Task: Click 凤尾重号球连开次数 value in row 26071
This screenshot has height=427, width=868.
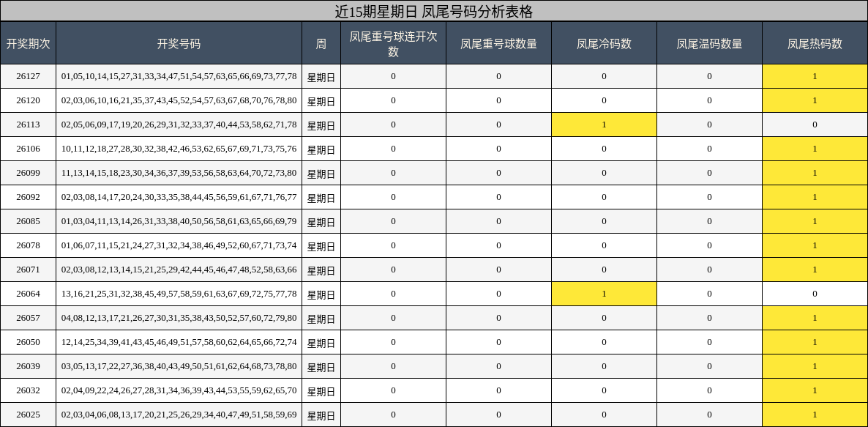Action: [394, 269]
